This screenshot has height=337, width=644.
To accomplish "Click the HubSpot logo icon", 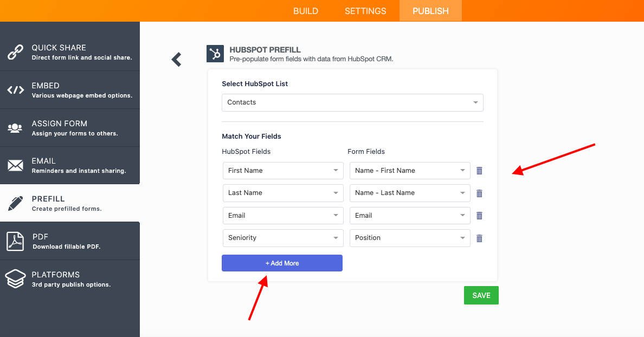I will click(215, 54).
